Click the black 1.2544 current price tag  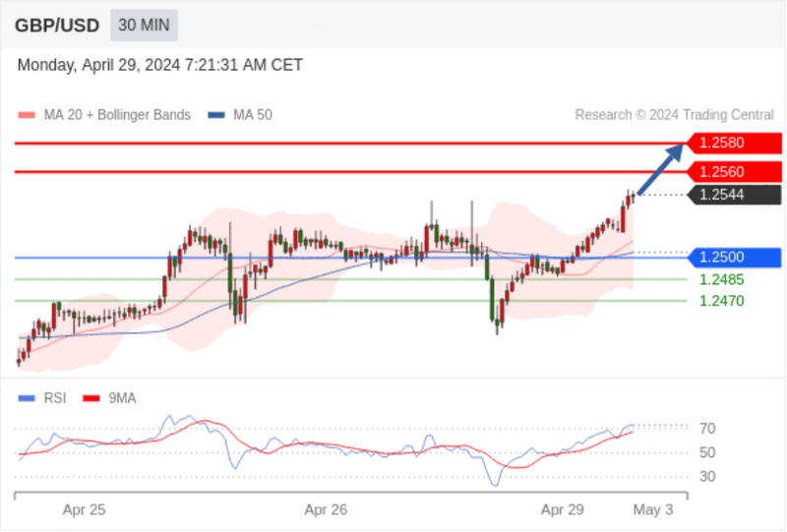[x=734, y=195]
